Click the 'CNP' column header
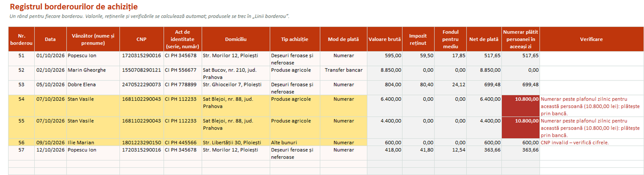Image resolution: width=644 pixels, height=175 pixels. [142, 39]
